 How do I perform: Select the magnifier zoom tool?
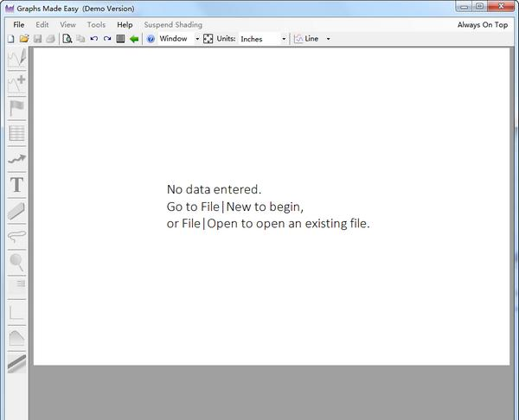pyautogui.click(x=17, y=263)
